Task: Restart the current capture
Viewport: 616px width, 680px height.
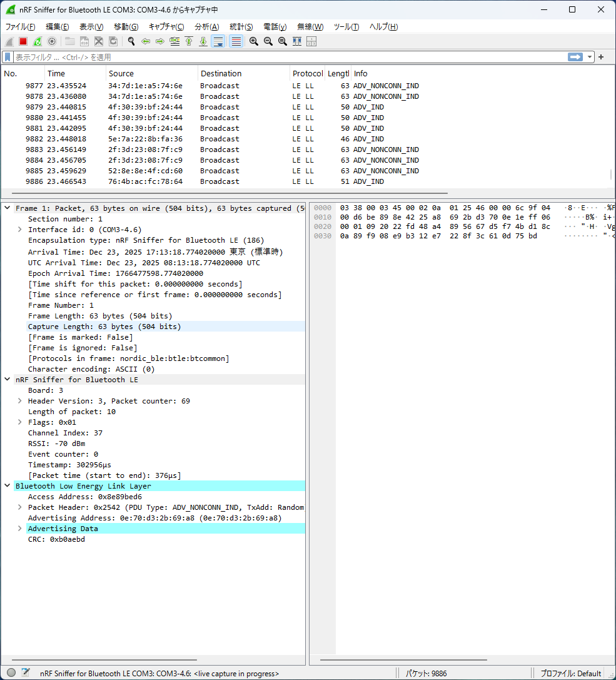Action: click(x=38, y=41)
